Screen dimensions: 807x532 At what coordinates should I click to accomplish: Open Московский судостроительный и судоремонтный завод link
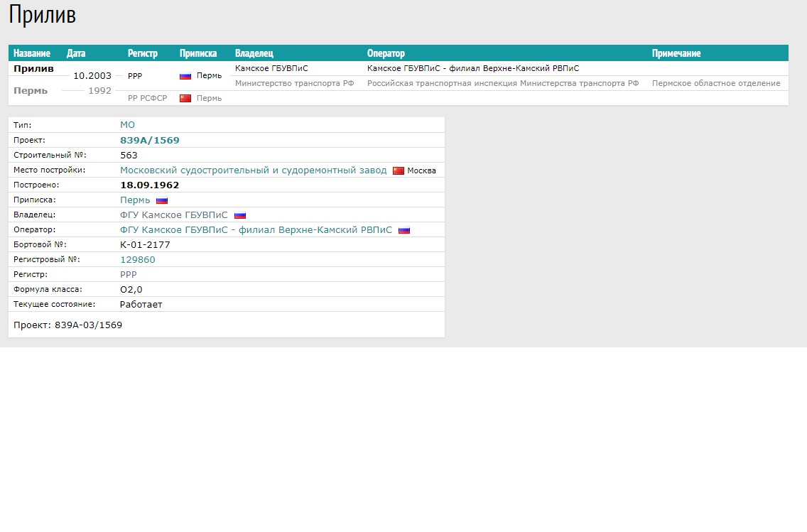pos(253,170)
